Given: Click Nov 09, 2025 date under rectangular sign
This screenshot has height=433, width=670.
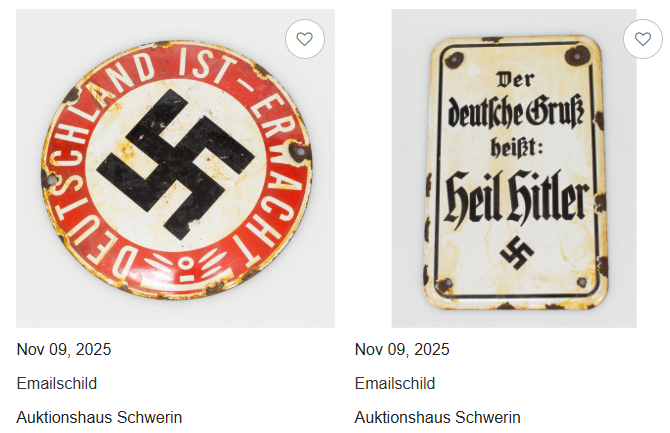Looking at the screenshot, I should (402, 350).
